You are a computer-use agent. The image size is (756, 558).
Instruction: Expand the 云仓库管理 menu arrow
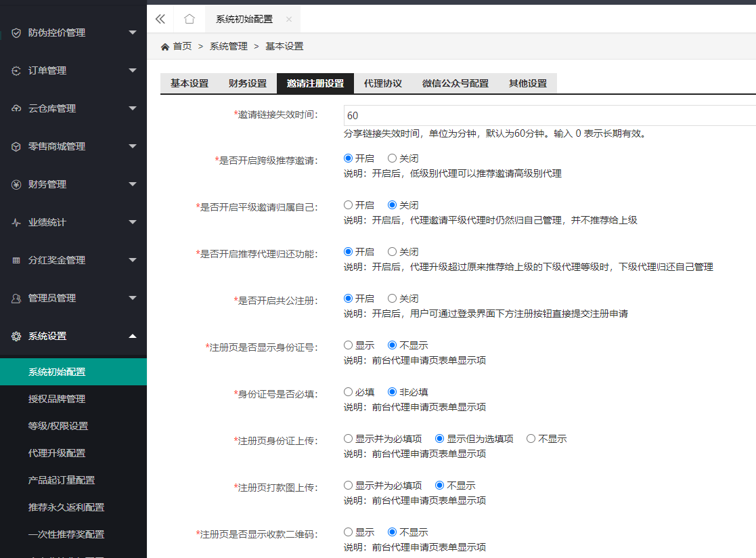click(x=133, y=108)
